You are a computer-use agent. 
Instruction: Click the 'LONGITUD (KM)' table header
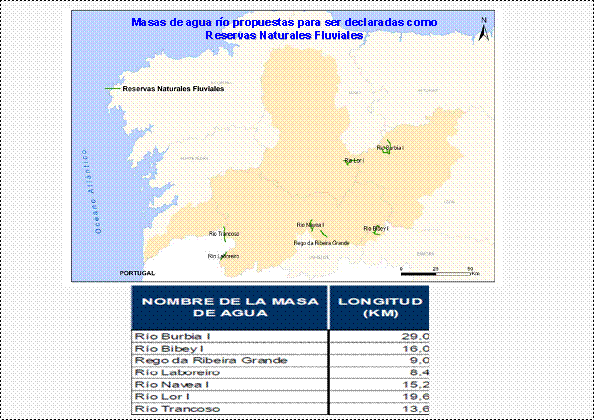point(379,308)
